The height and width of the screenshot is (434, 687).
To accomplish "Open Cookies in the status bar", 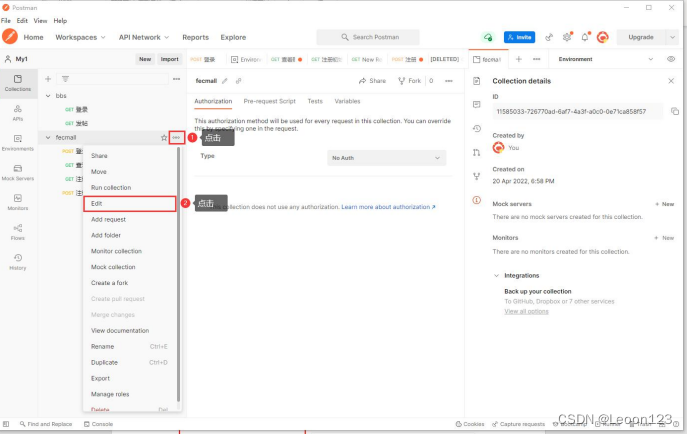I will tap(470, 424).
